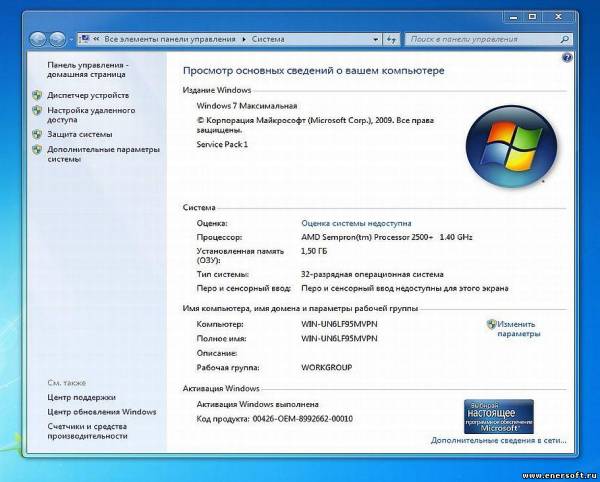Click installed memory value '1,50 ГБ'
Viewport: 600px width, 482px height.
click(314, 251)
